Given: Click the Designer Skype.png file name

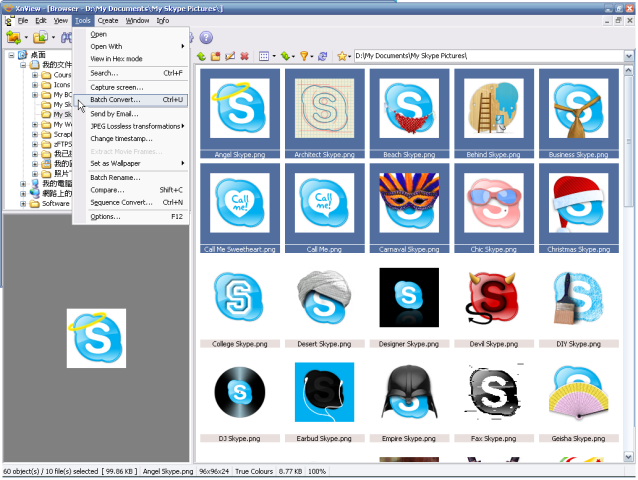Looking at the screenshot, I should coord(409,344).
